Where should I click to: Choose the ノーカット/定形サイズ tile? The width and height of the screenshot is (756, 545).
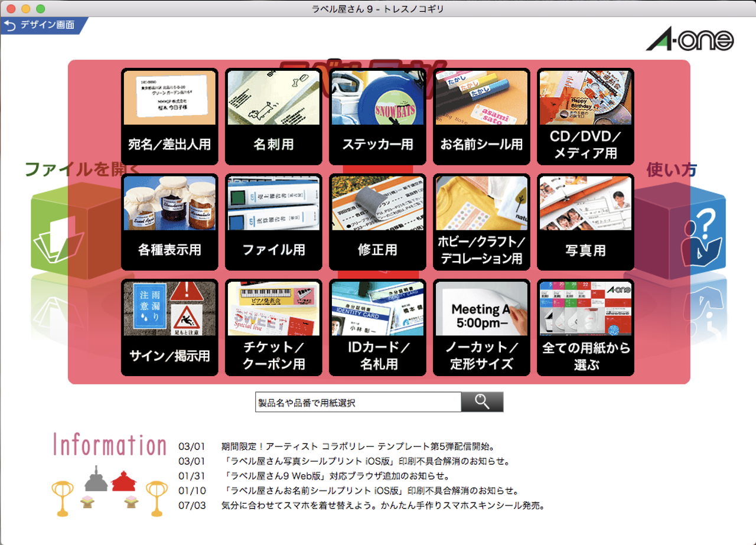coord(481,328)
